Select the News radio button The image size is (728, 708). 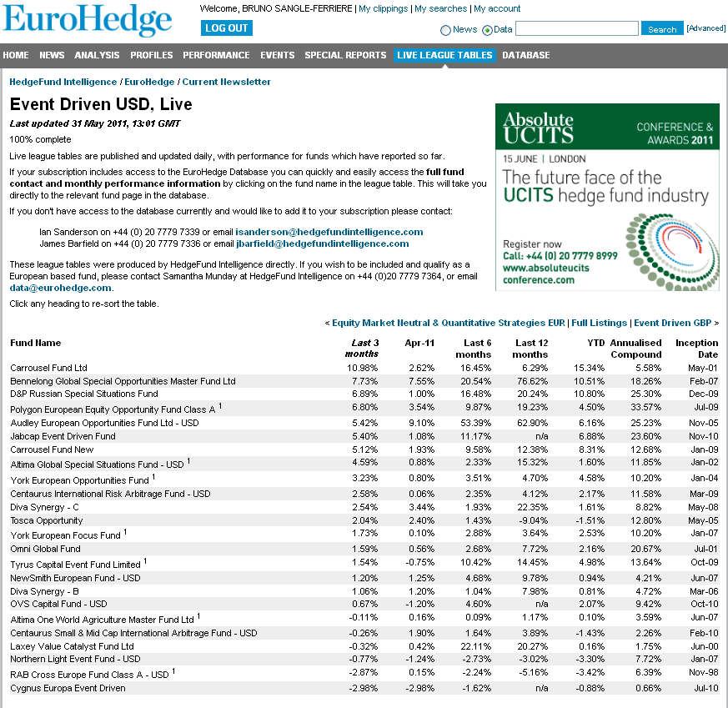(445, 30)
